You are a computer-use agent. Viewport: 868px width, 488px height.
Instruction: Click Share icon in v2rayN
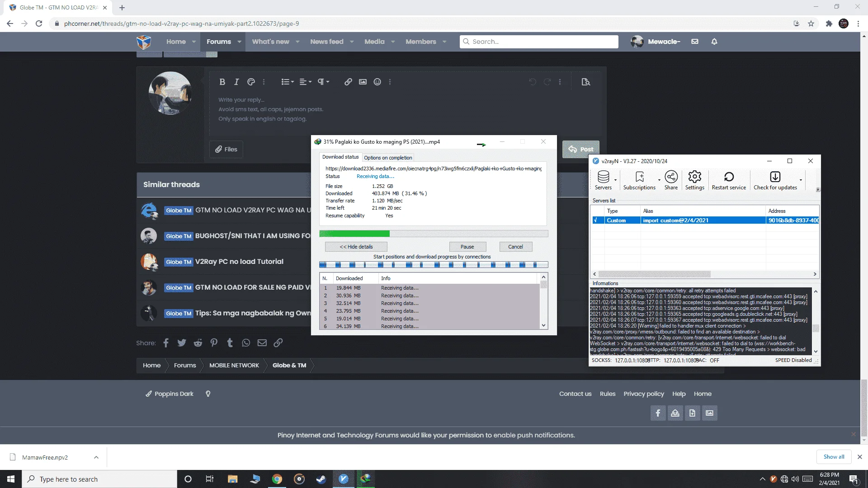coord(671,180)
